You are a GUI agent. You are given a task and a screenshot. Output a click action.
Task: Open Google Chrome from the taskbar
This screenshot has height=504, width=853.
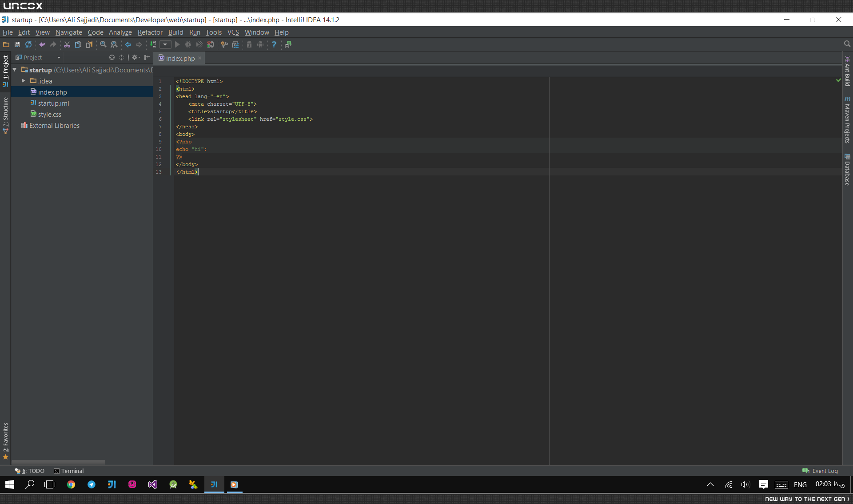(71, 484)
